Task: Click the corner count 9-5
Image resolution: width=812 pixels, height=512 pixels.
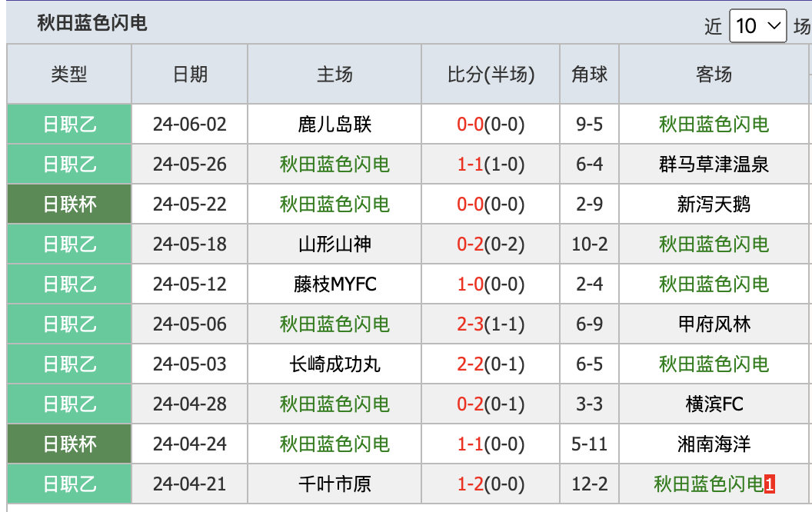Action: click(x=589, y=125)
